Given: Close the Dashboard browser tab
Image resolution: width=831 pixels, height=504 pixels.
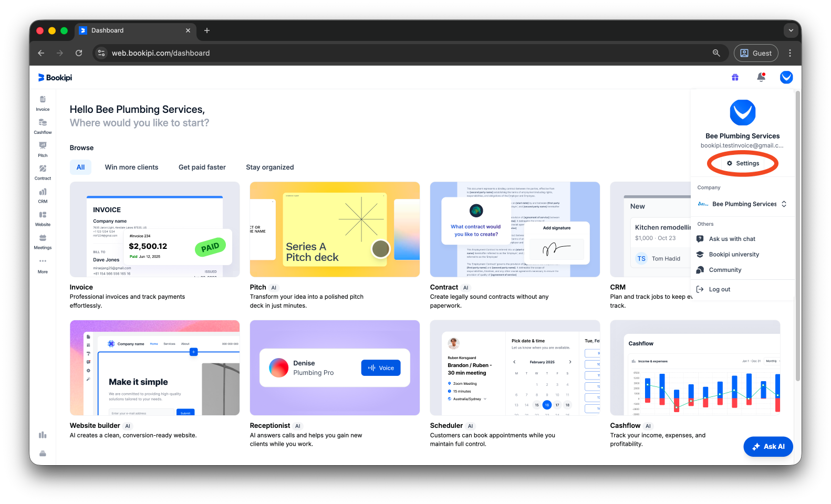Looking at the screenshot, I should [x=188, y=30].
